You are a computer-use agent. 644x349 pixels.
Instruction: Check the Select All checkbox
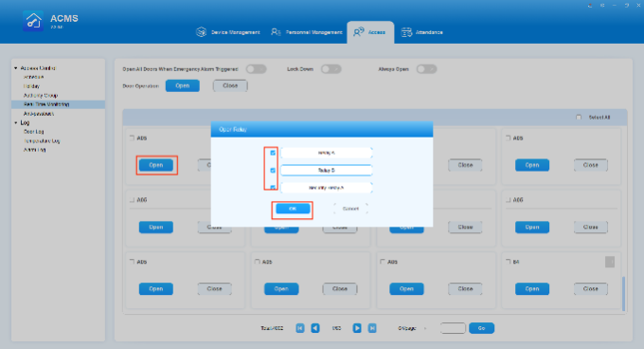[x=579, y=118]
